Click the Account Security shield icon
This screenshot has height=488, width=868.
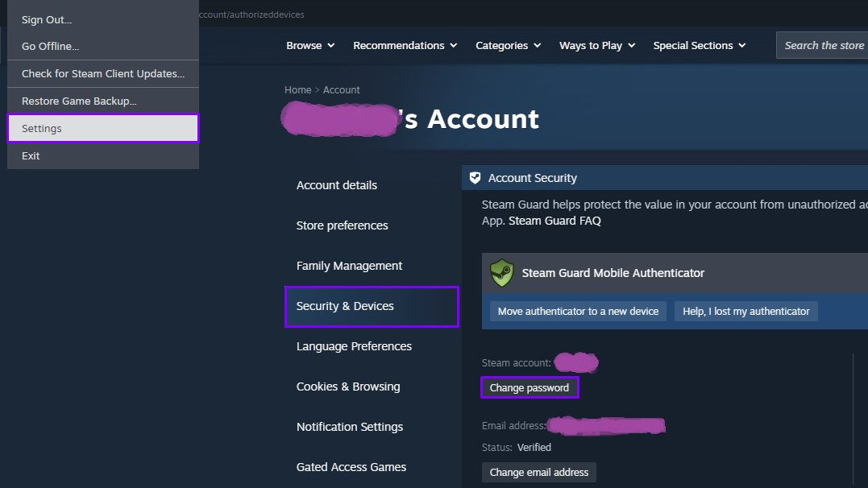coord(476,178)
